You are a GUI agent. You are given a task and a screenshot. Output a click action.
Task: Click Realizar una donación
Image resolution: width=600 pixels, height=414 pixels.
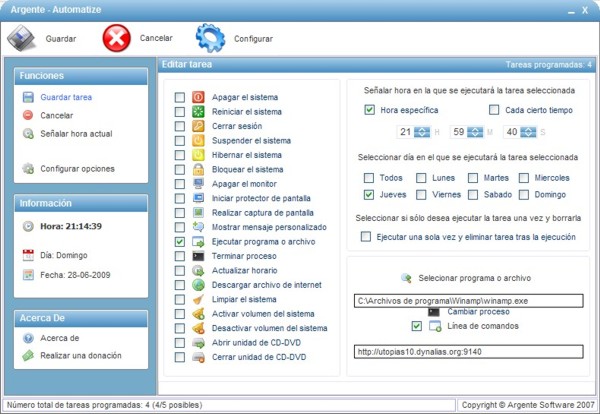tap(81, 355)
